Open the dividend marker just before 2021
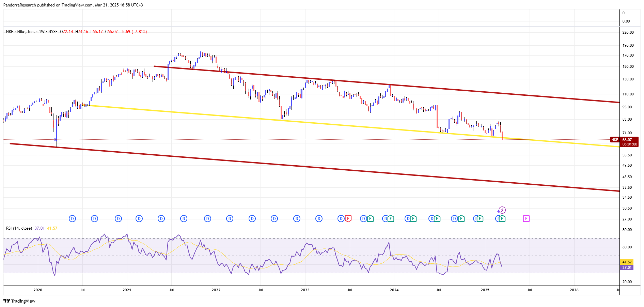Image resolution: width=644 pixels, height=307 pixels. click(x=118, y=218)
